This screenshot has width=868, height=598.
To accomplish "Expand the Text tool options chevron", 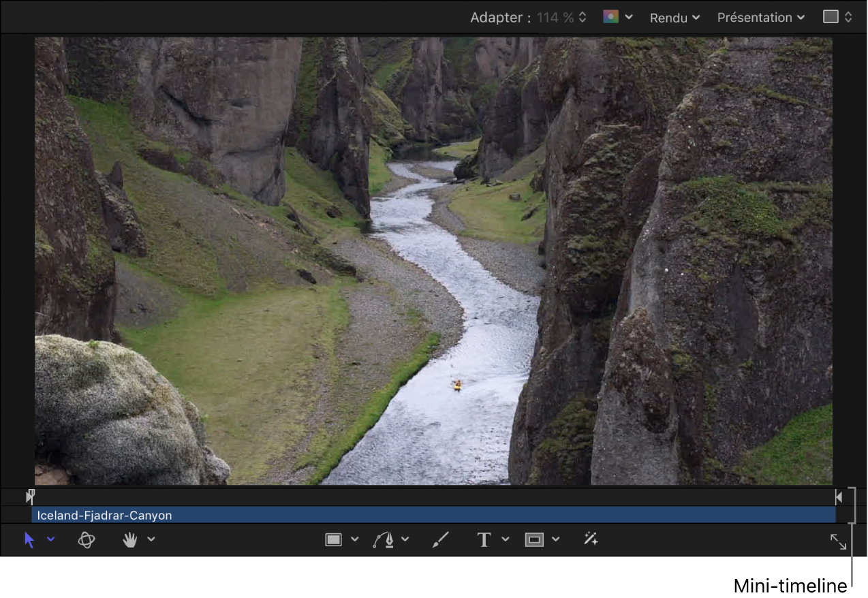I will (x=506, y=539).
